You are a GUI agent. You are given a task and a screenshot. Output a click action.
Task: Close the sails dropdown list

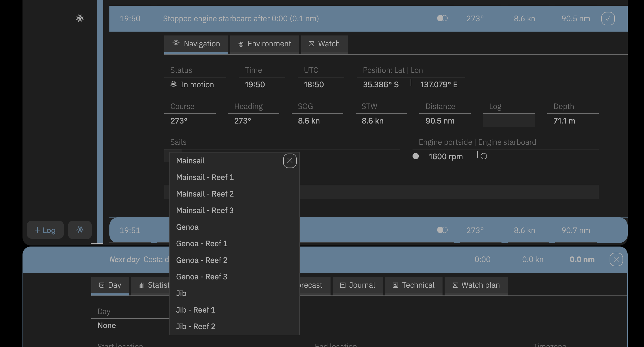(x=290, y=161)
